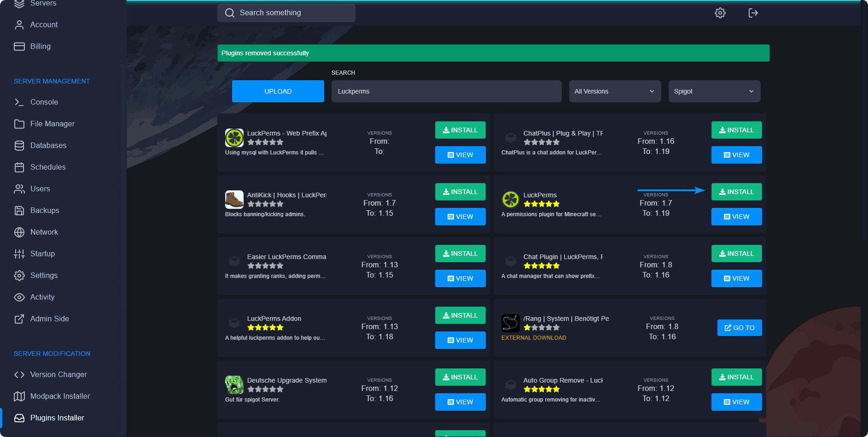
Task: Expand the All Versions dropdown
Action: pyautogui.click(x=614, y=91)
